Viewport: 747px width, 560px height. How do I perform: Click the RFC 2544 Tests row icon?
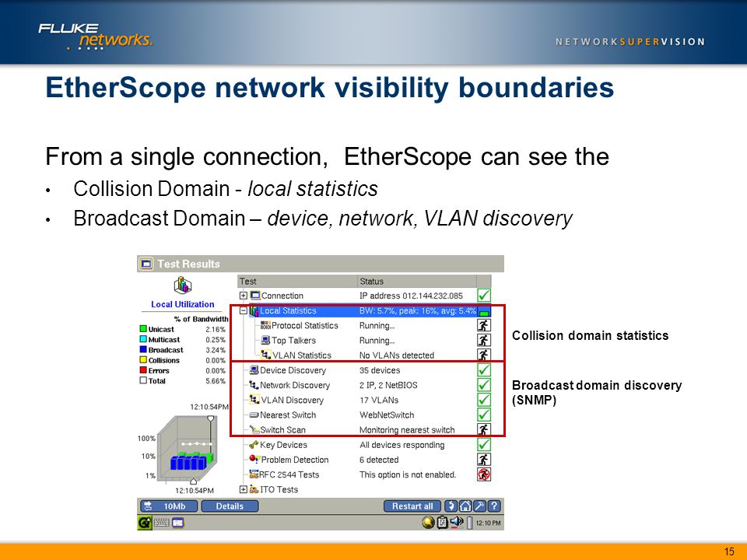click(254, 474)
